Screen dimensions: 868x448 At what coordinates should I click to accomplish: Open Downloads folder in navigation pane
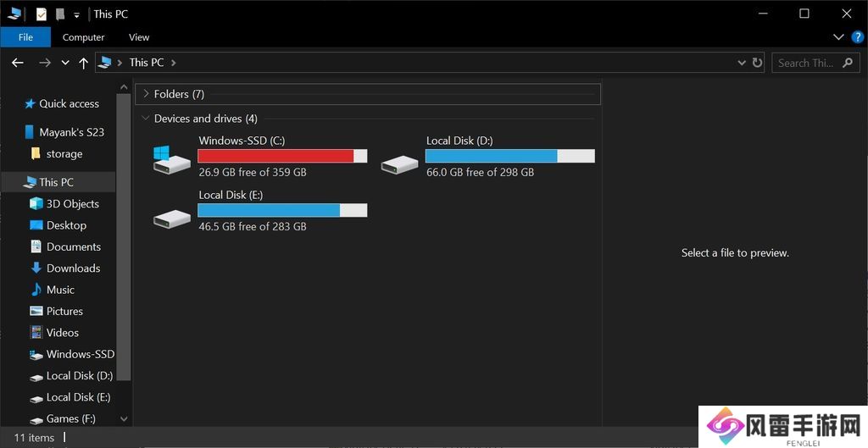(73, 268)
